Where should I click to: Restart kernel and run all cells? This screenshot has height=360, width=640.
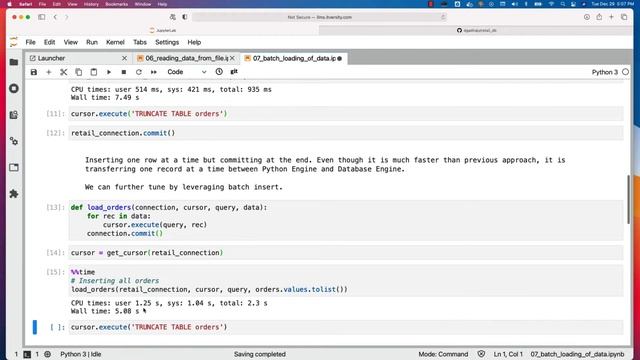click(x=153, y=72)
